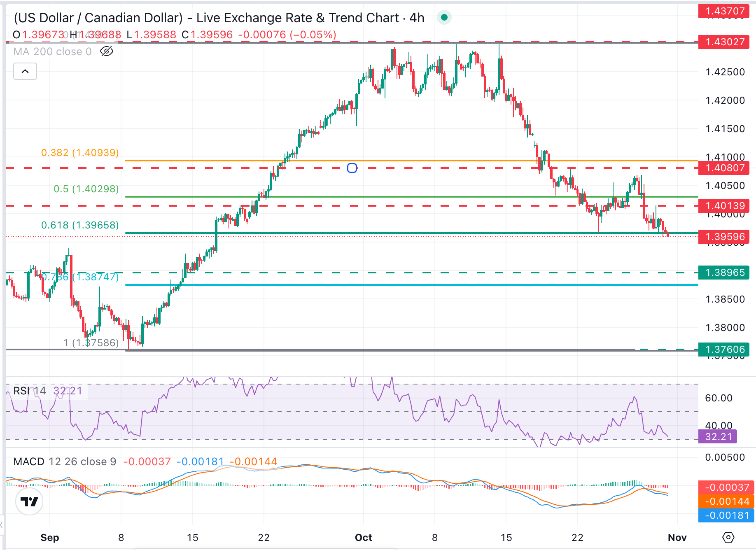Click MACD histogram value label -0.00037
Viewport: 756px width, 550px height.
pyautogui.click(x=726, y=487)
